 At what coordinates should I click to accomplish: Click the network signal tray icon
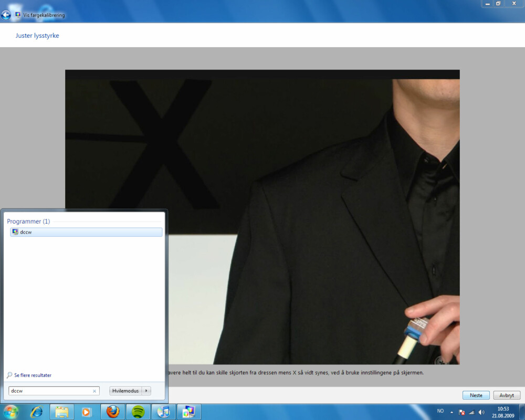tap(472, 412)
